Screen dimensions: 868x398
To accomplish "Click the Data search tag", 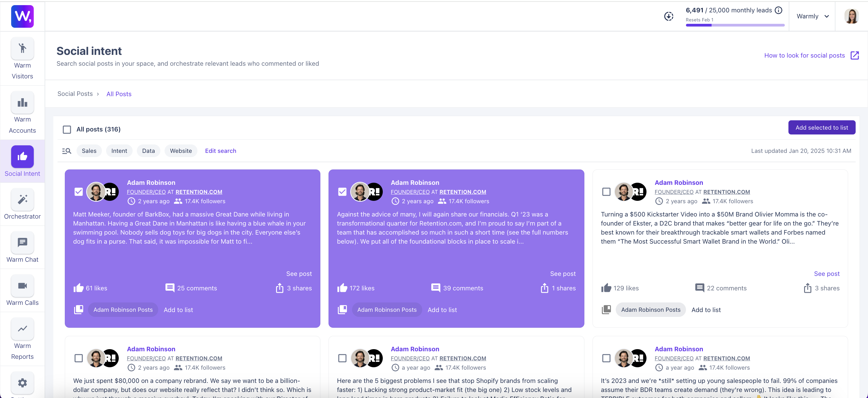I will click(149, 151).
